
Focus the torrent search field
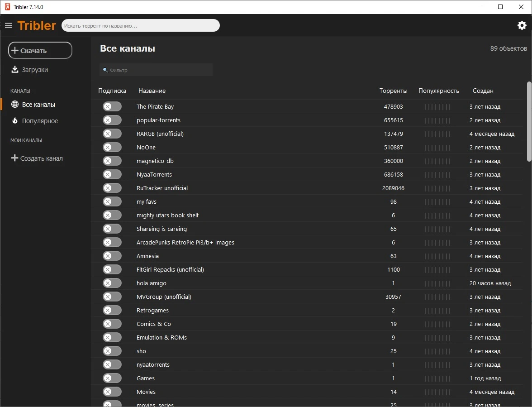pyautogui.click(x=140, y=25)
